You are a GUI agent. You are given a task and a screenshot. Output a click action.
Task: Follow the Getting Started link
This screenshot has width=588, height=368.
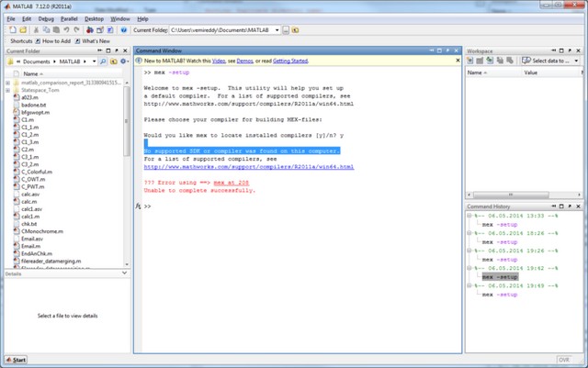pyautogui.click(x=290, y=61)
